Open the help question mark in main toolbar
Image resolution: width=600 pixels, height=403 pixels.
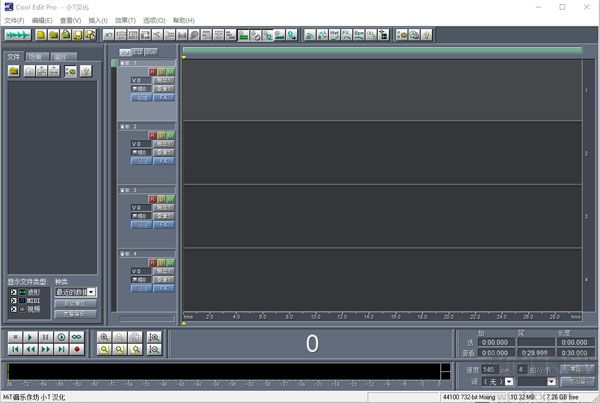(426, 35)
